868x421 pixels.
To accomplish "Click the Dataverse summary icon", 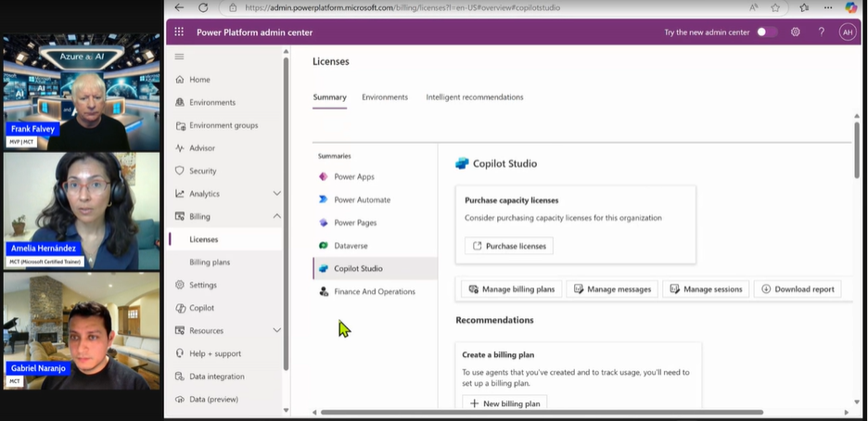I will 324,246.
